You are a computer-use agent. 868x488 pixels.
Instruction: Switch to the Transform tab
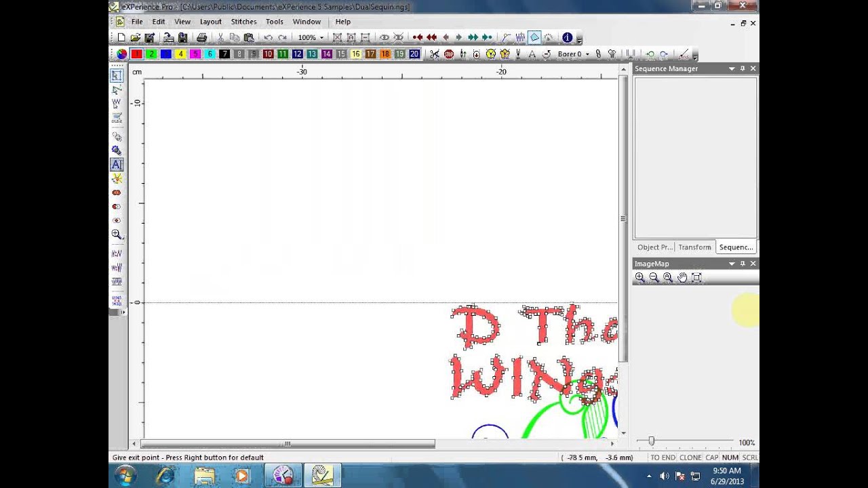click(695, 247)
